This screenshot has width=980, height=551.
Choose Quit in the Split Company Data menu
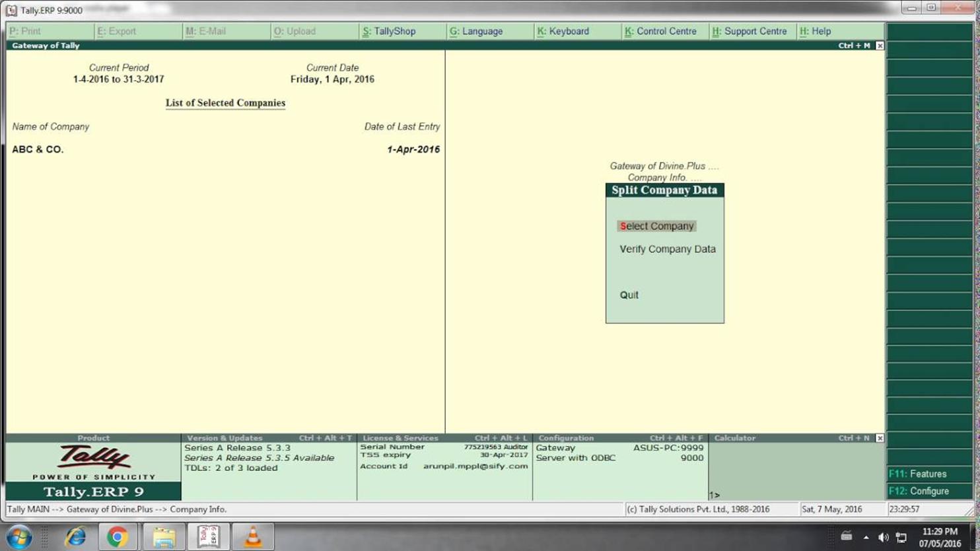coord(628,295)
